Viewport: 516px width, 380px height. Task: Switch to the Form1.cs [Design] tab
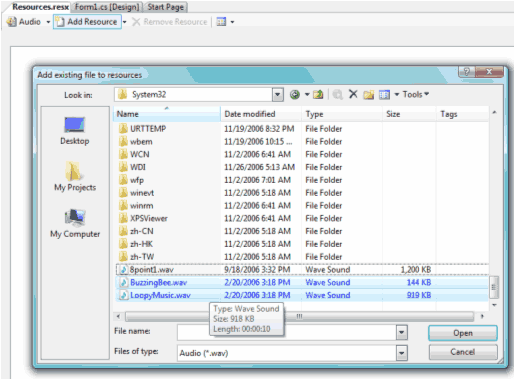107,7
